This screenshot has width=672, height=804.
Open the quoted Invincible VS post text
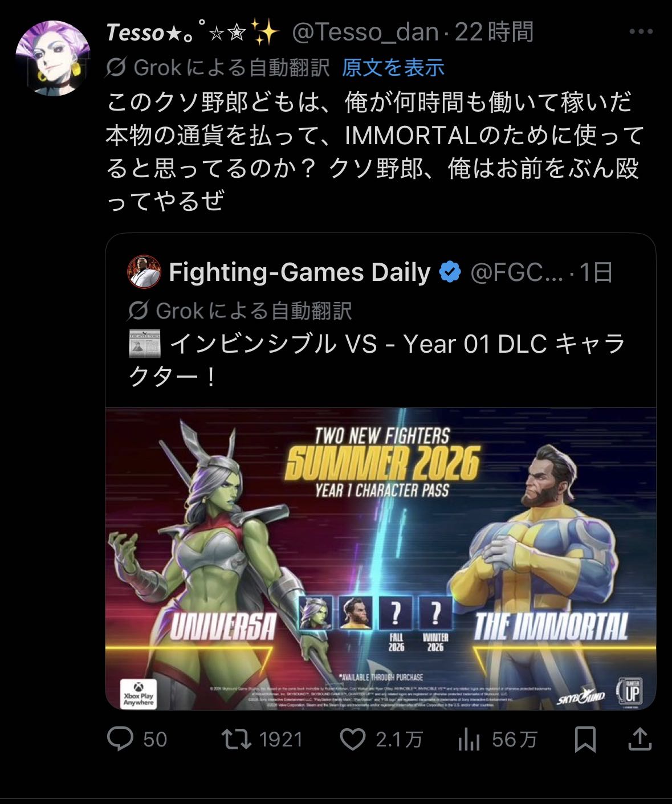pyautogui.click(x=377, y=360)
